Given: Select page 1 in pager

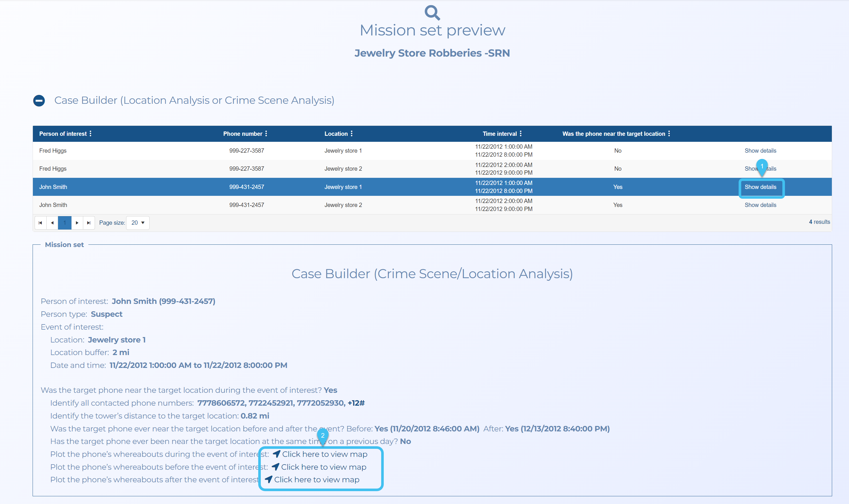Looking at the screenshot, I should coord(65,223).
